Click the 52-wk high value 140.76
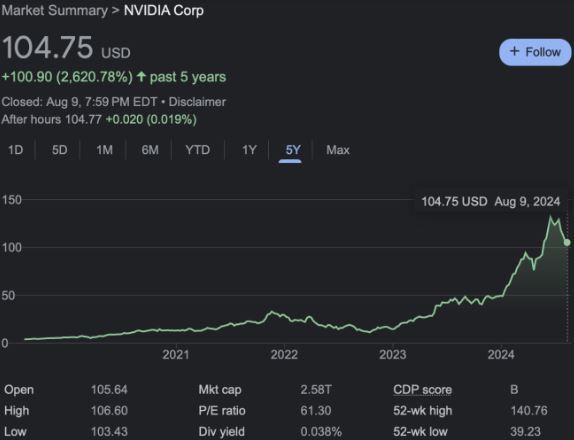Image resolution: width=574 pixels, height=440 pixels. [x=529, y=410]
